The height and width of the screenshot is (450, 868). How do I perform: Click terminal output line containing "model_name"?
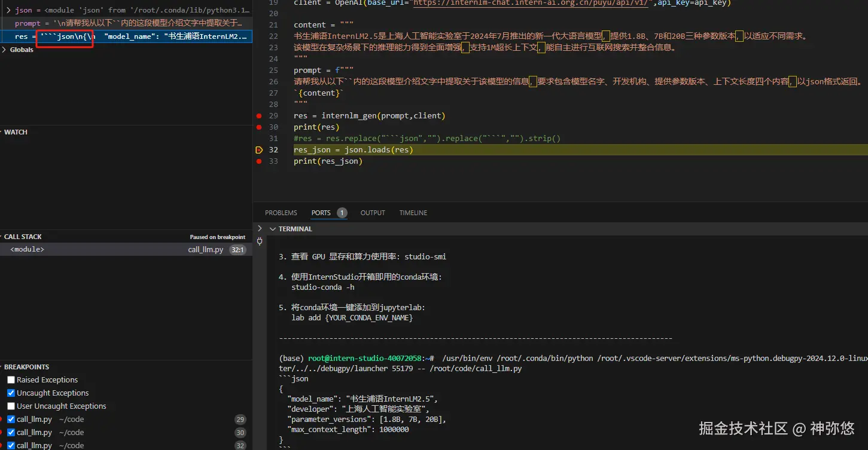pyautogui.click(x=363, y=399)
